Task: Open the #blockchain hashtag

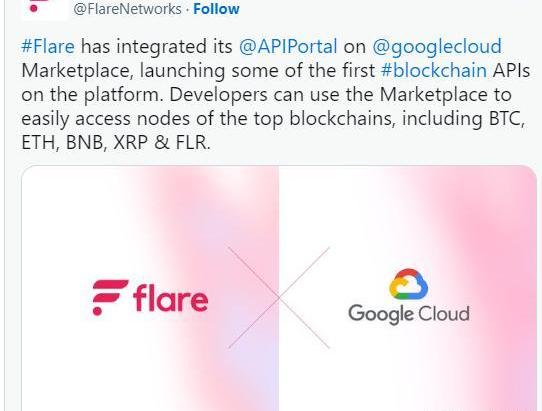Action: (x=434, y=71)
